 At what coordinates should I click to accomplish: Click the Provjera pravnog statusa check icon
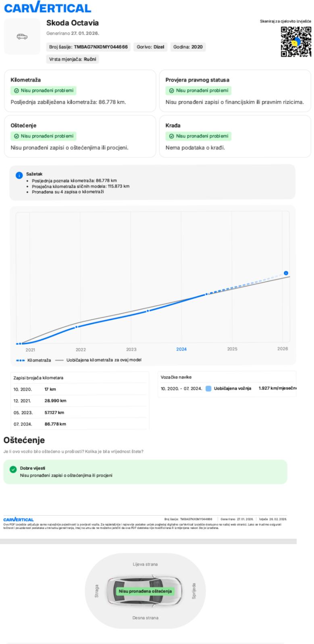(171, 91)
